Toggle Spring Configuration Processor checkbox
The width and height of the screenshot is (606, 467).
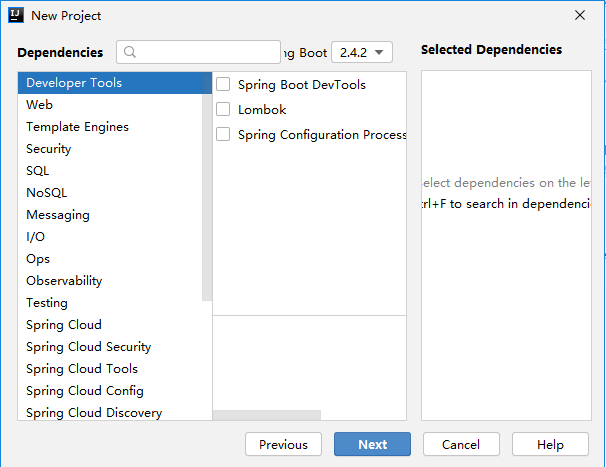point(223,134)
